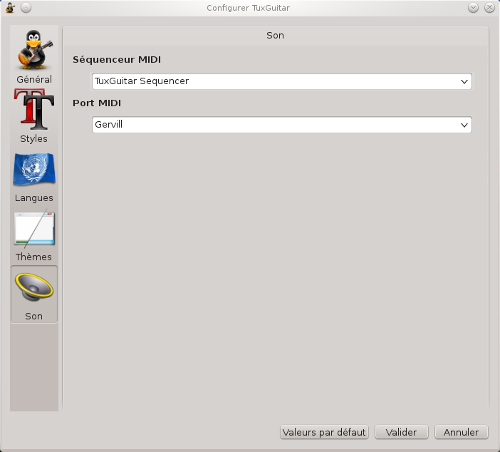Choose the Thèmes window icon
Screen dimensions: 500x452
click(x=34, y=229)
